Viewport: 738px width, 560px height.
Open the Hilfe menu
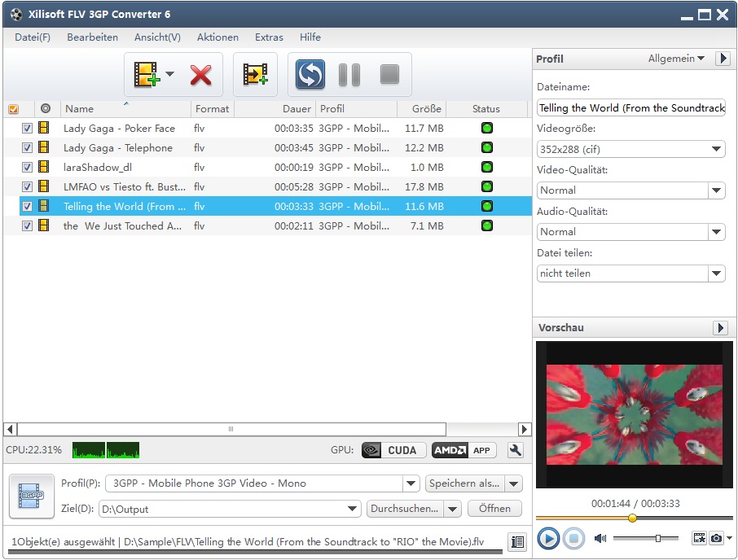(x=310, y=37)
